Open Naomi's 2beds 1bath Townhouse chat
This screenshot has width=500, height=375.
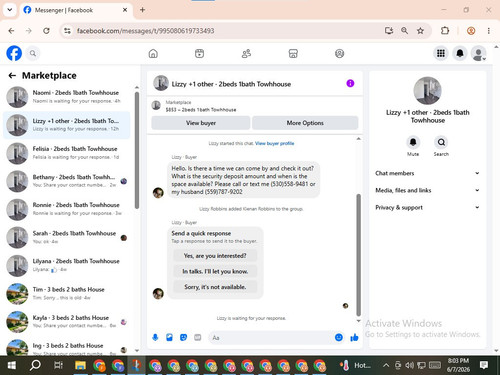(67, 97)
